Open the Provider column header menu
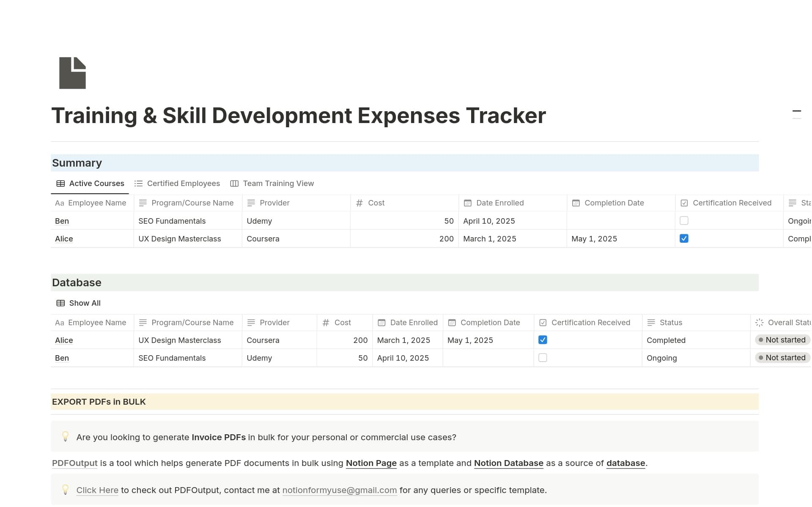Screen dimensions: 812x507 point(274,203)
